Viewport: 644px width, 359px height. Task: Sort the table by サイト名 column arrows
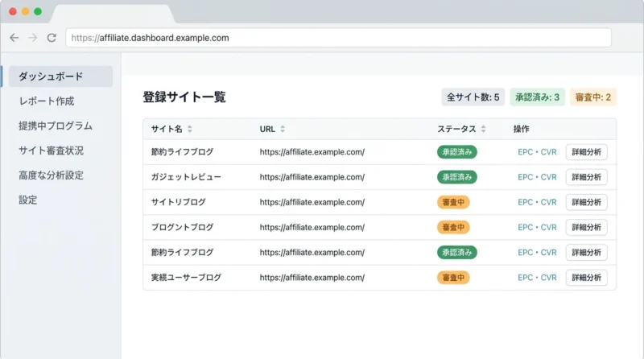[190, 129]
